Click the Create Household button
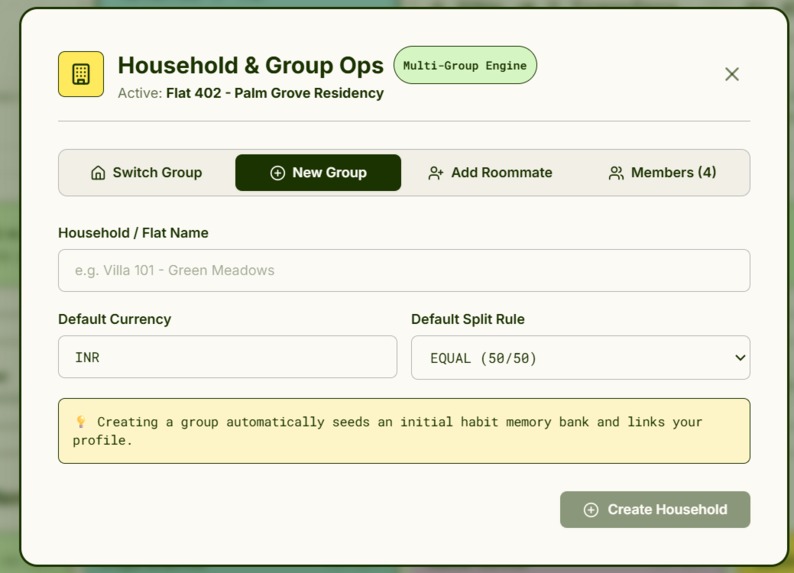This screenshot has height=573, width=794. [x=655, y=509]
